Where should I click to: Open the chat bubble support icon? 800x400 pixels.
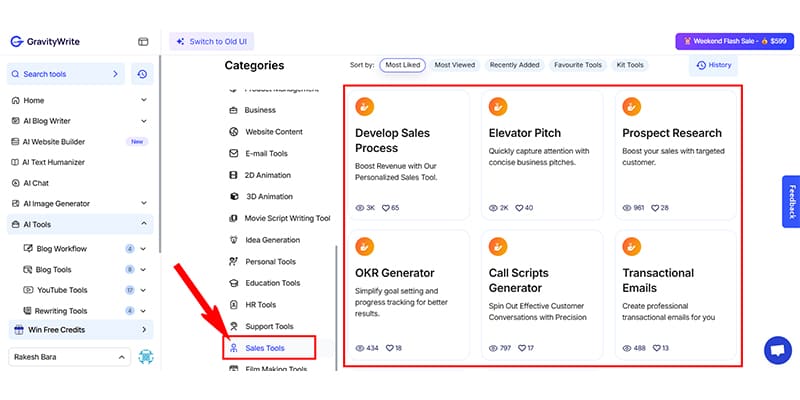tap(778, 351)
